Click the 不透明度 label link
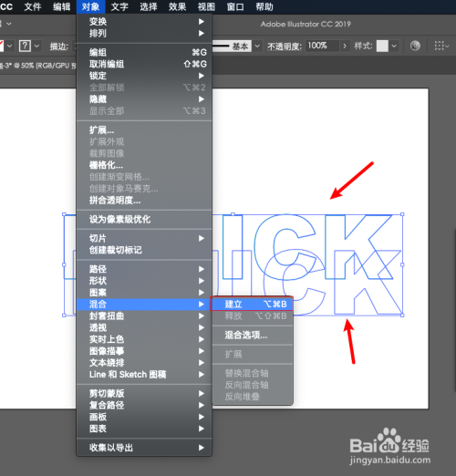 pos(285,47)
